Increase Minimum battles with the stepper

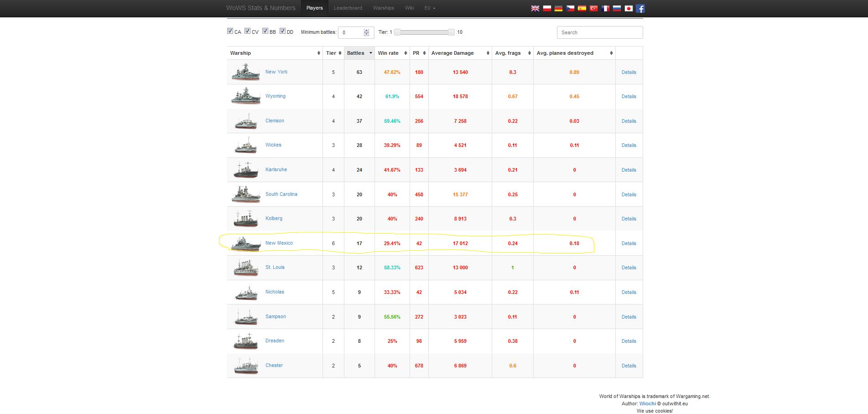(x=366, y=30)
